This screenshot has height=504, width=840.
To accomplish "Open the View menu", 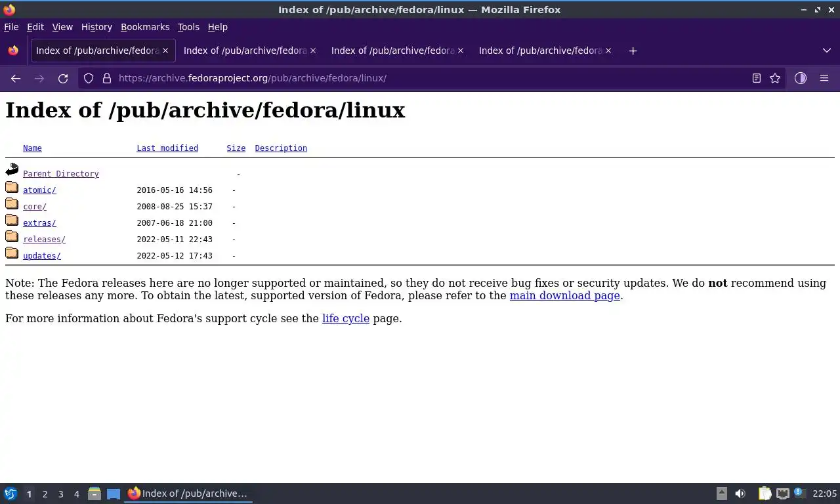I will tap(62, 27).
